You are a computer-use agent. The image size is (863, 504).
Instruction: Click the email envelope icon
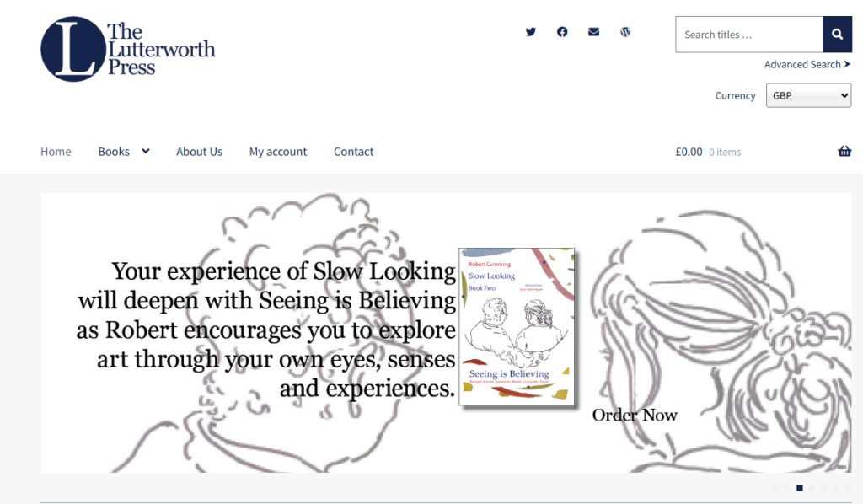tap(593, 32)
